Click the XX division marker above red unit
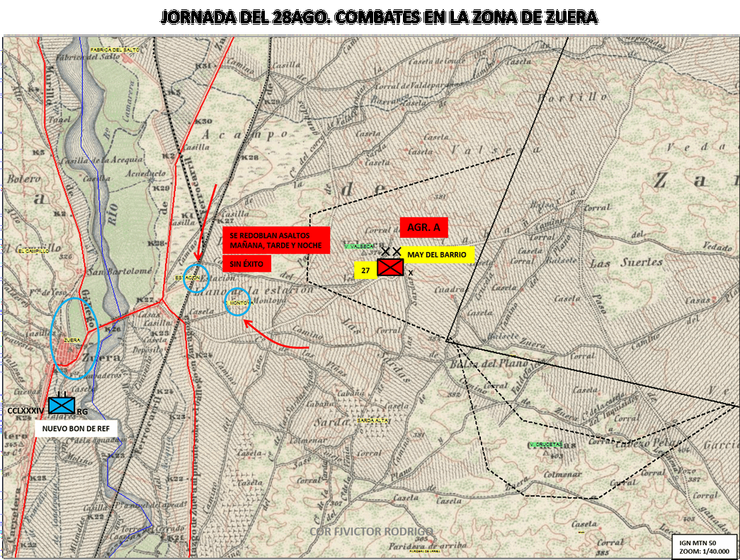The width and height of the screenshot is (740, 560). [x=391, y=252]
